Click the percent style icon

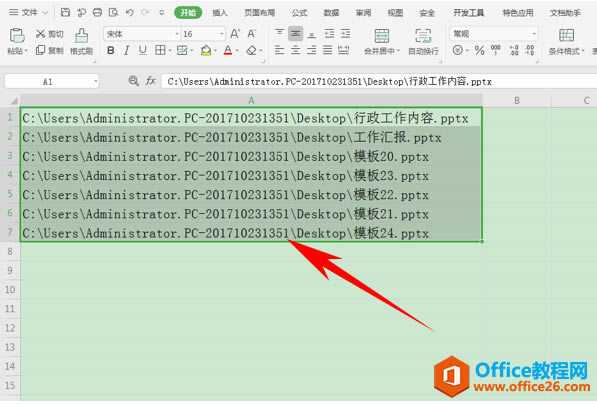coord(479,50)
